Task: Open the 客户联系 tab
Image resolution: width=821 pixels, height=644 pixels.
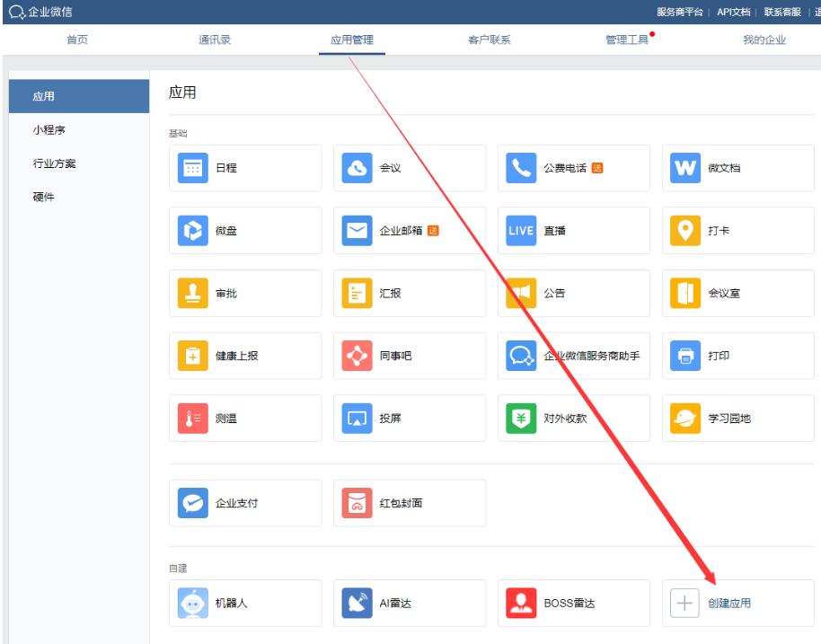Action: pyautogui.click(x=490, y=40)
